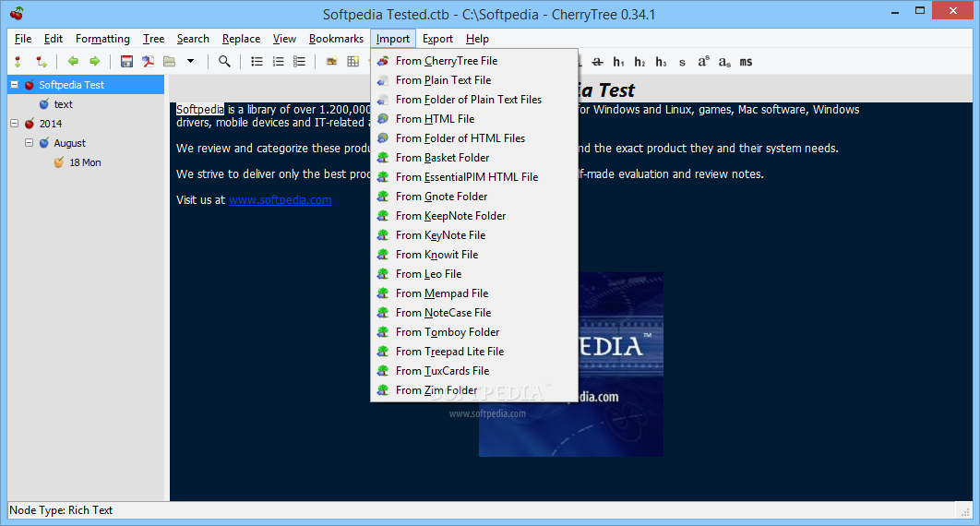Choose From CherryTree File
The height and width of the screenshot is (526, 980).
coord(473,61)
